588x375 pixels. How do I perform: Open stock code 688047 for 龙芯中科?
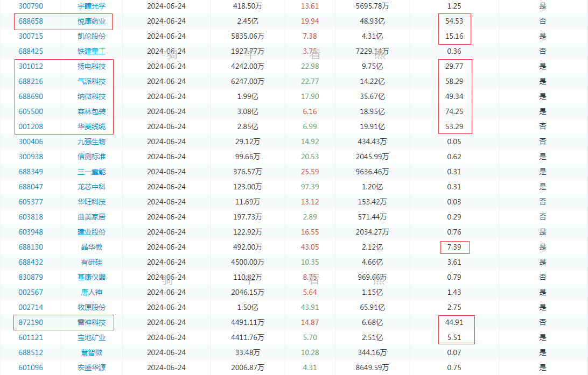click(x=31, y=187)
